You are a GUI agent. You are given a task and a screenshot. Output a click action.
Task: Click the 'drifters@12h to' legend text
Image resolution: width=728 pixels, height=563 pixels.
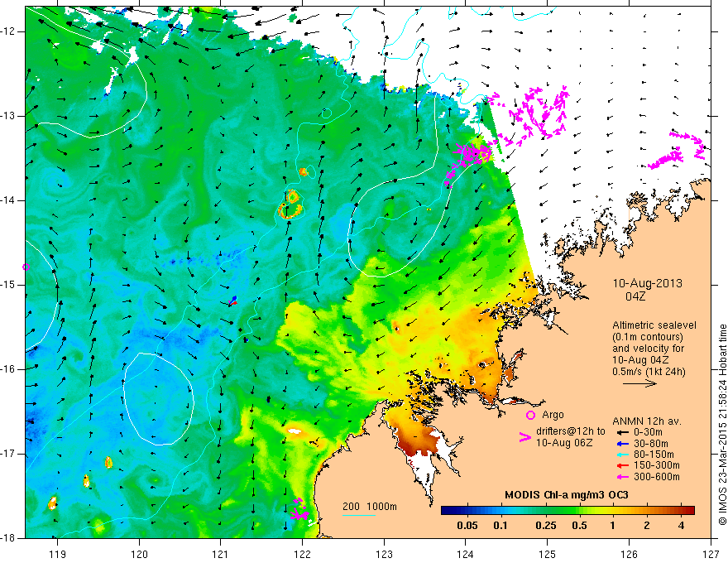point(571,431)
